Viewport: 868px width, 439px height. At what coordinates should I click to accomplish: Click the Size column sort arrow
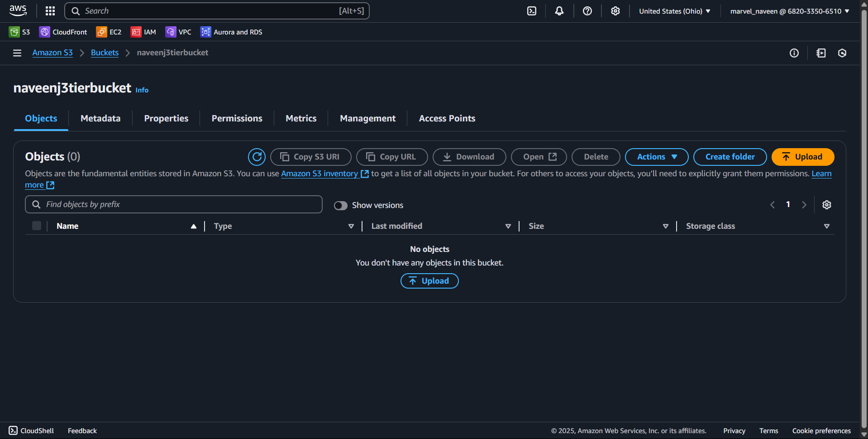tap(666, 227)
